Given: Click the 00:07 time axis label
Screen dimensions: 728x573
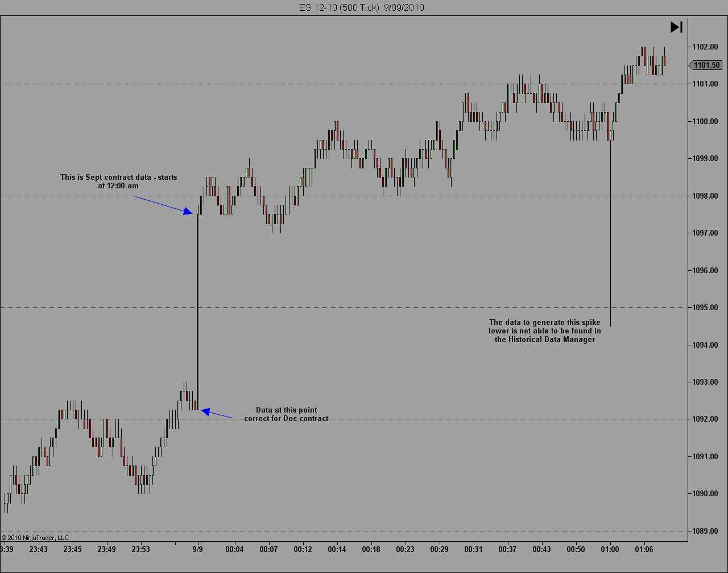Looking at the screenshot, I should coord(268,550).
